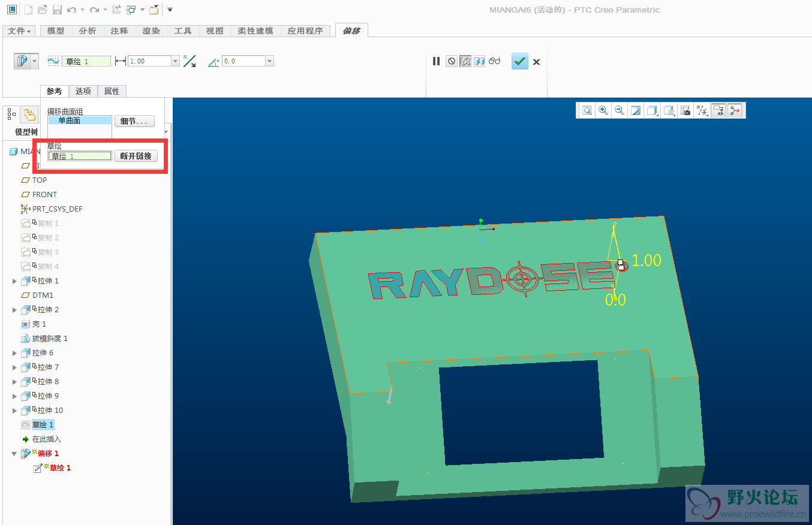Open the 0.0 angle value dropdown

click(x=269, y=61)
